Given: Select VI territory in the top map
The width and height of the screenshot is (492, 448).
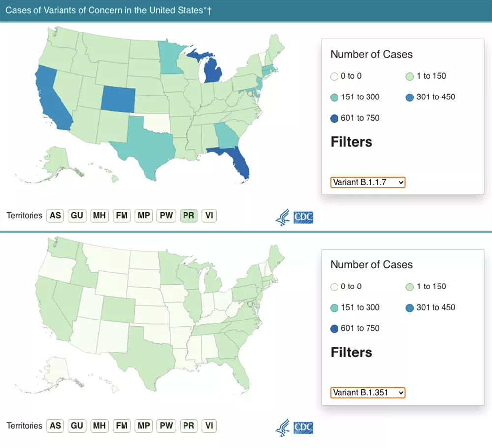Looking at the screenshot, I should (x=209, y=215).
